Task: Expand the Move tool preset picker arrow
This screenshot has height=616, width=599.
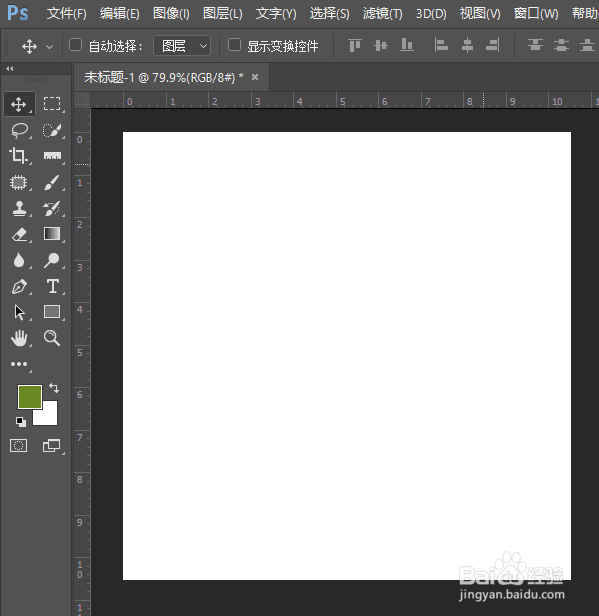Action: pyautogui.click(x=49, y=47)
